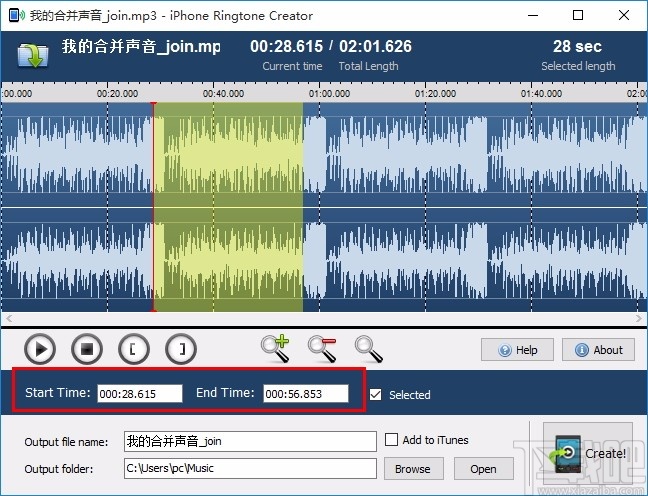Click the 00:20.000 mark on the ruler
648x496 pixels.
117,93
